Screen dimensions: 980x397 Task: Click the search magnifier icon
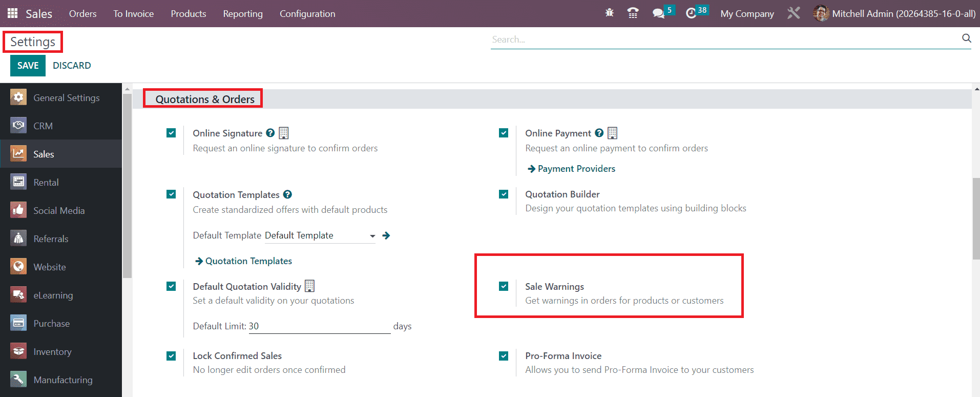[966, 38]
